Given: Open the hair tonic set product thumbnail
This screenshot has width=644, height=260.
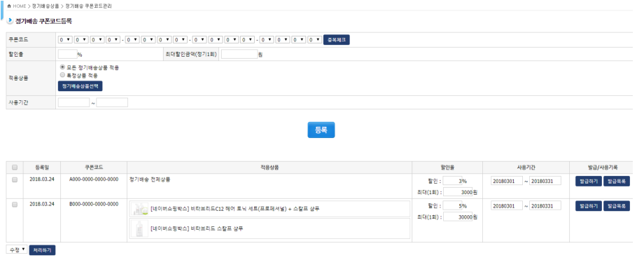Looking at the screenshot, I should (139, 209).
